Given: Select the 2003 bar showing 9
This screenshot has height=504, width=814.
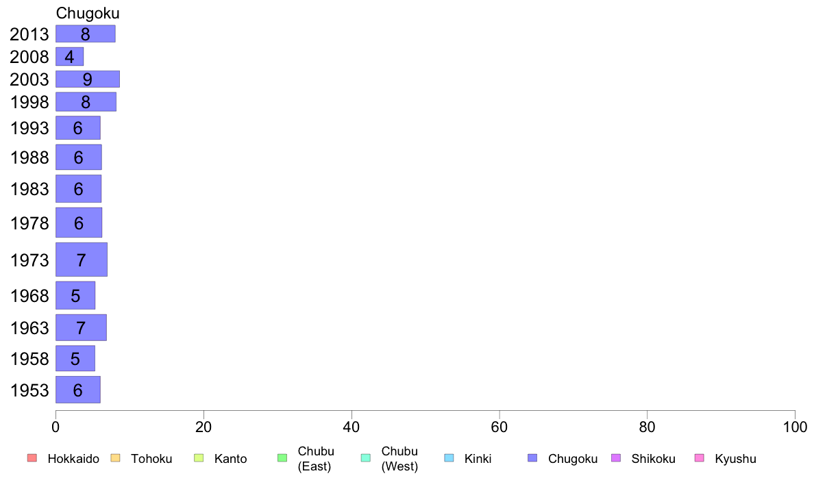Looking at the screenshot, I should click(88, 79).
